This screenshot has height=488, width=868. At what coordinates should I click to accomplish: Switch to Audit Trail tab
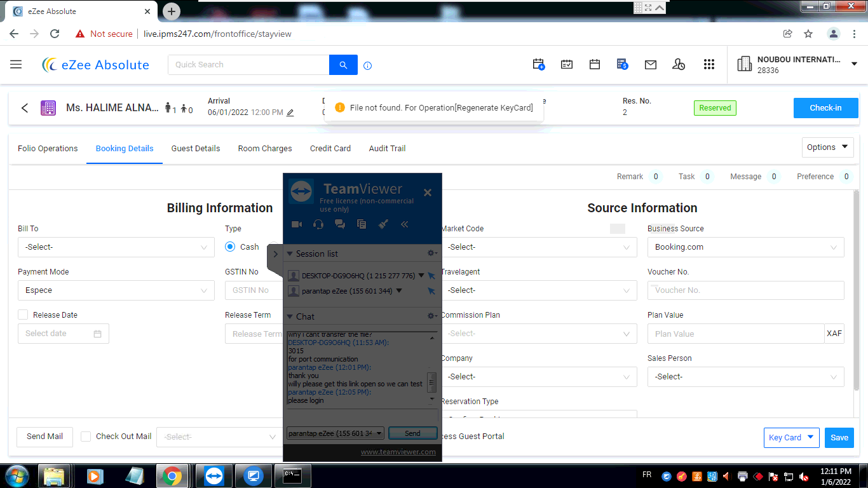click(x=387, y=149)
